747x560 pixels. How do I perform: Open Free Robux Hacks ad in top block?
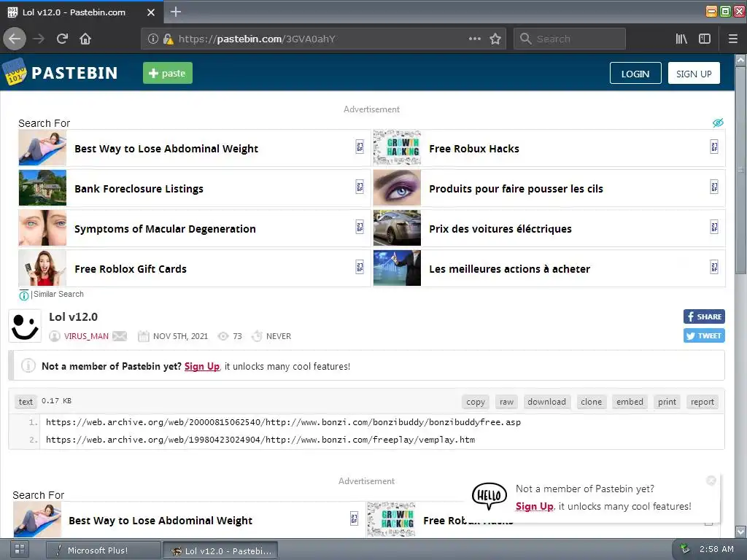coord(549,149)
